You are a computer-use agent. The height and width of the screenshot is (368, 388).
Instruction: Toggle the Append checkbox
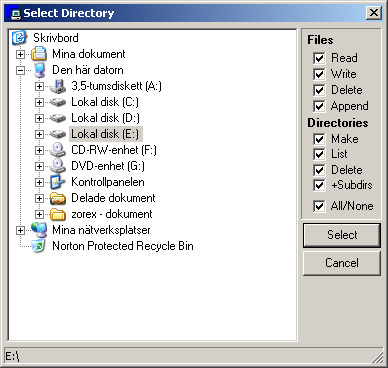(319, 106)
